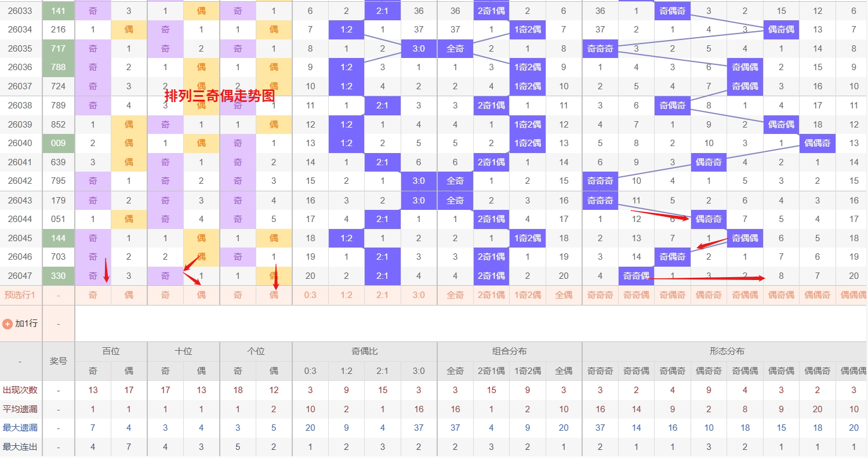Image resolution: width=868 pixels, height=458 pixels.
Task: Click the orange plus icon beside 加1行
Action: click(x=8, y=324)
